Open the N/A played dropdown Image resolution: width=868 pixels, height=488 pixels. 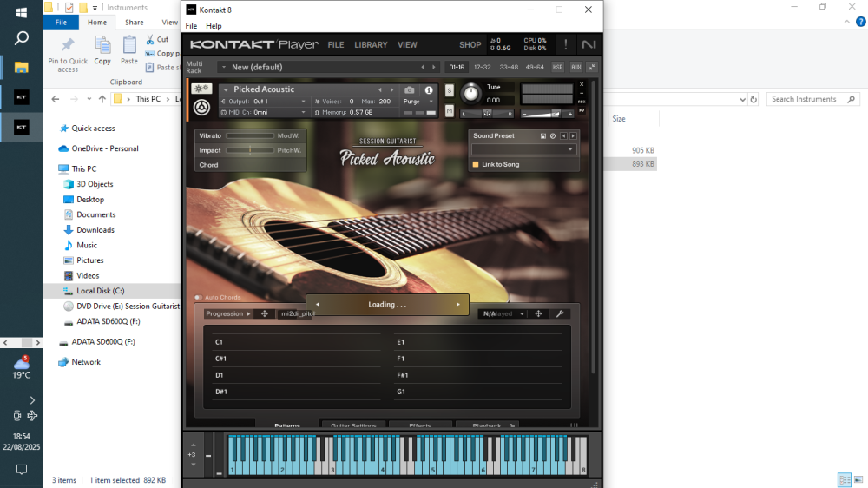(x=503, y=313)
